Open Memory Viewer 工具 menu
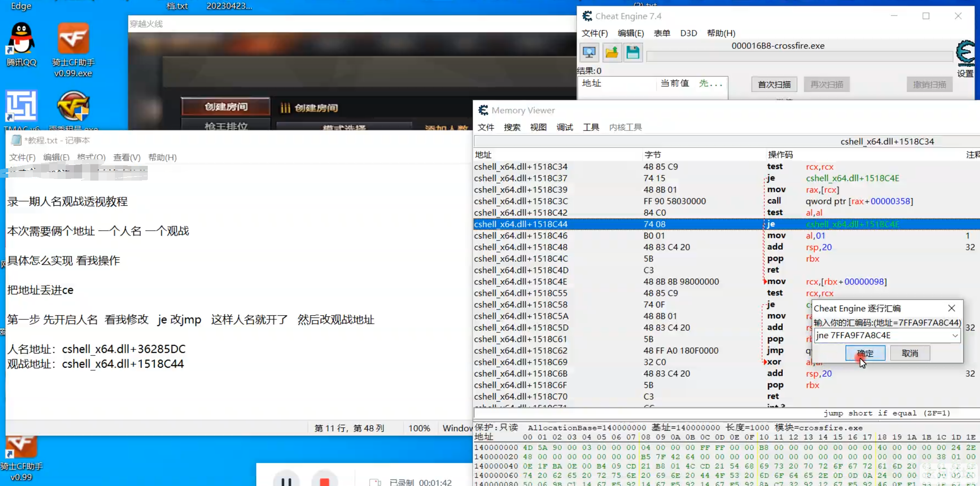Image resolution: width=980 pixels, height=486 pixels. [591, 127]
